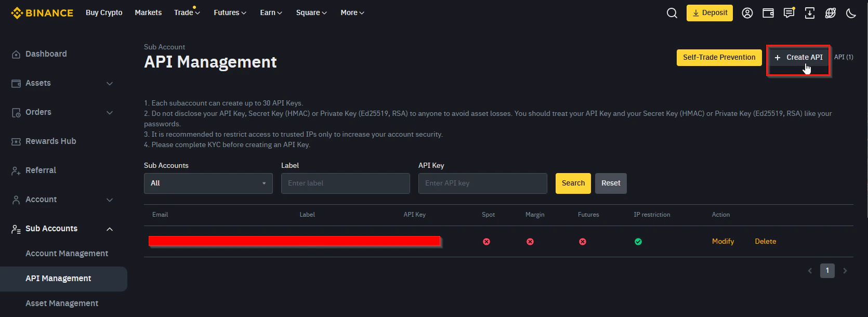Click the Sub Accounts sidebar icon

(16, 229)
